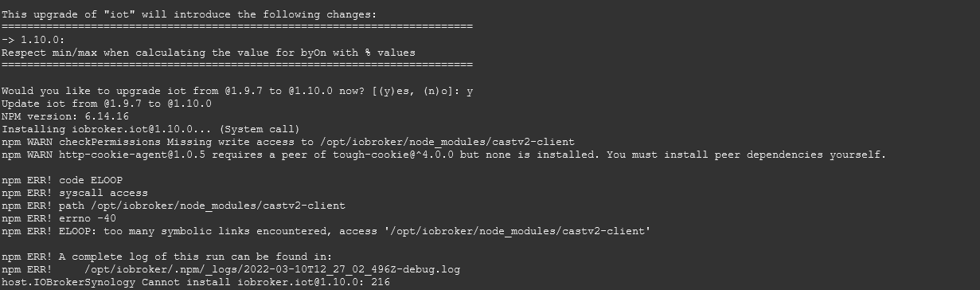Click the "NPM version: 6.14.16" line

coord(68,116)
